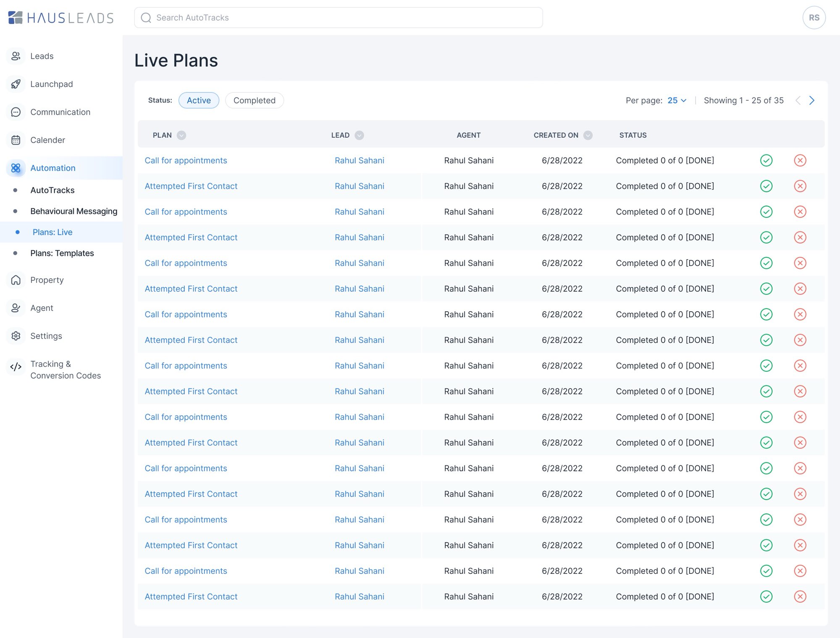The image size is (840, 638).
Task: Sort by the LEAD column arrow
Action: (359, 135)
